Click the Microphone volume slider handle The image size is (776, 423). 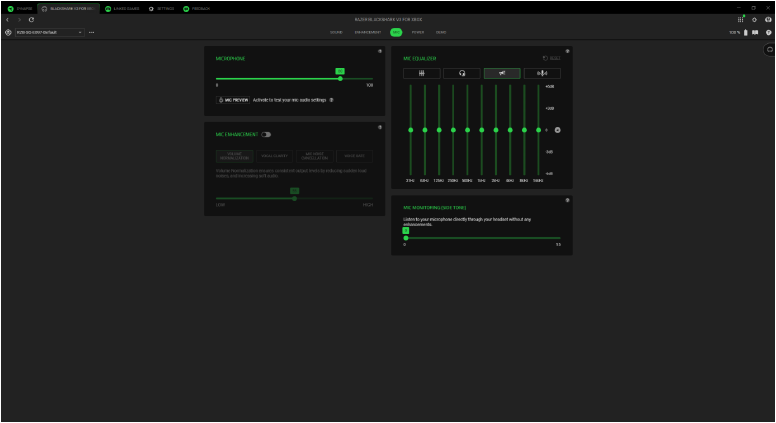(340, 79)
